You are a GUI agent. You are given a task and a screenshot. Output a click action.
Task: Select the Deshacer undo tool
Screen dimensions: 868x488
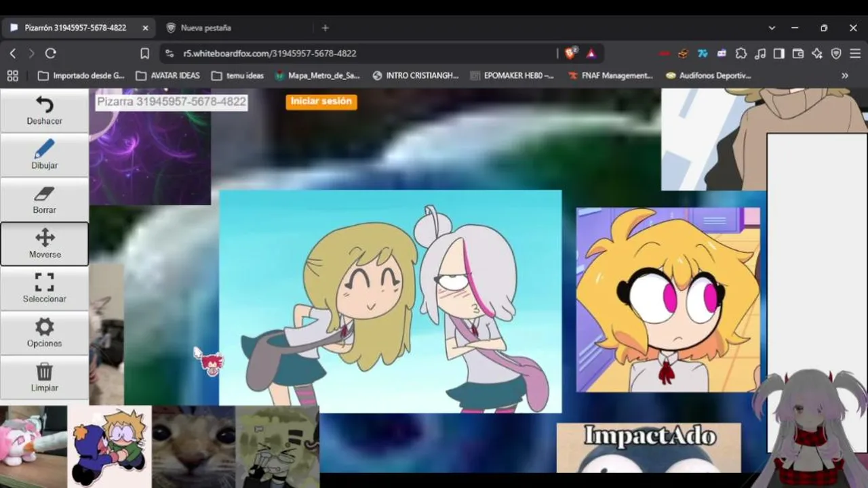tap(44, 110)
